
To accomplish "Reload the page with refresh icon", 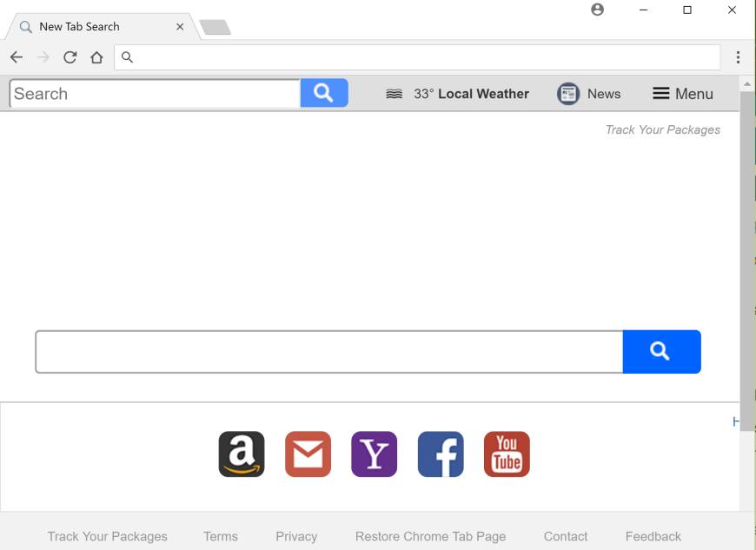I will point(70,57).
